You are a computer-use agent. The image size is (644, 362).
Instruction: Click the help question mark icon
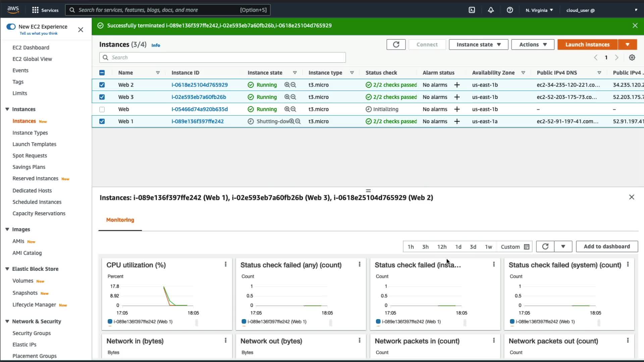pos(510,10)
